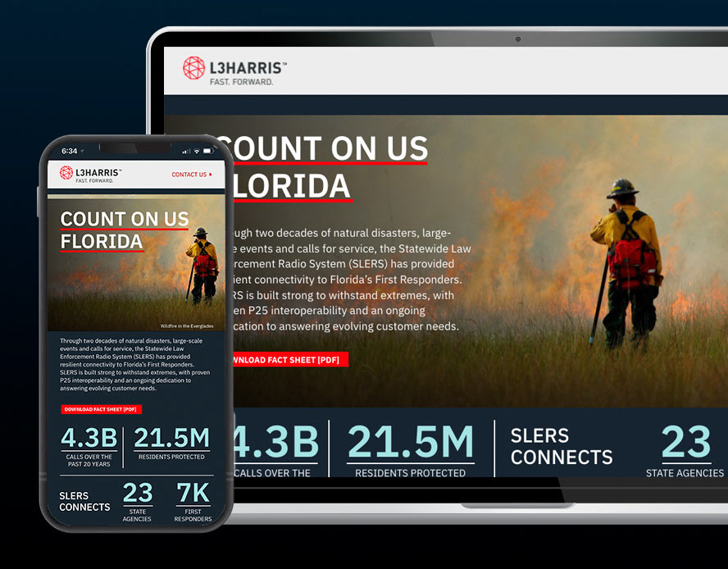
Task: Click the SLERS CONNECTS label on the phone
Action: point(84,502)
